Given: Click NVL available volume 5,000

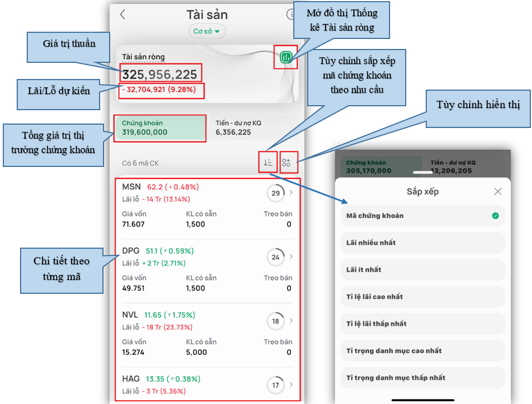Looking at the screenshot, I should (196, 352).
